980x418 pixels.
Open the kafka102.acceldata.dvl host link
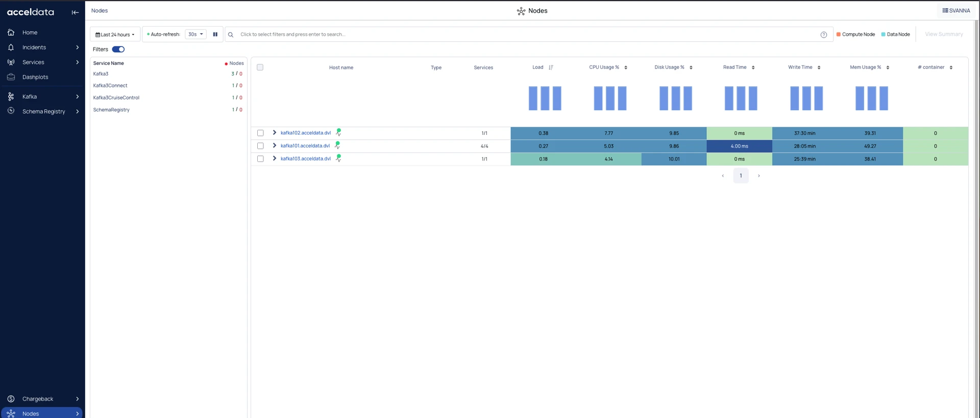click(305, 133)
